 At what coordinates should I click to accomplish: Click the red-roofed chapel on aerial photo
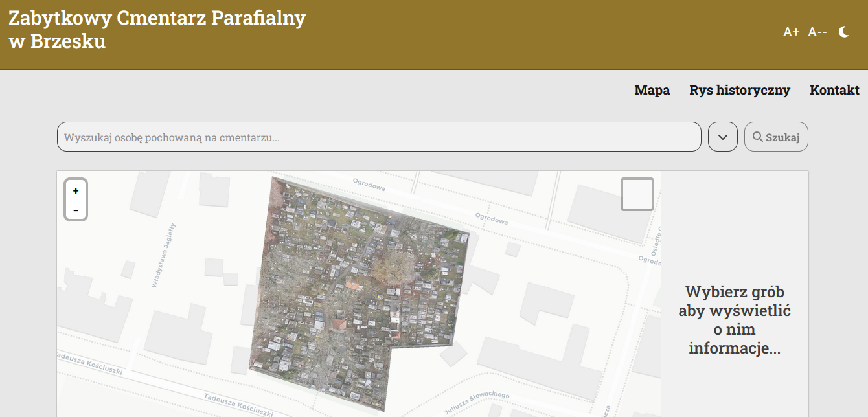click(x=339, y=323)
